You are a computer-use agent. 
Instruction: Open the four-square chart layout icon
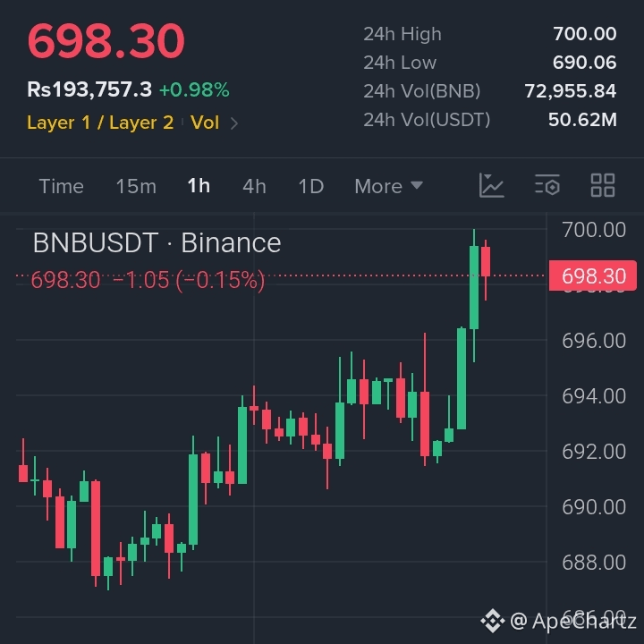(x=603, y=185)
